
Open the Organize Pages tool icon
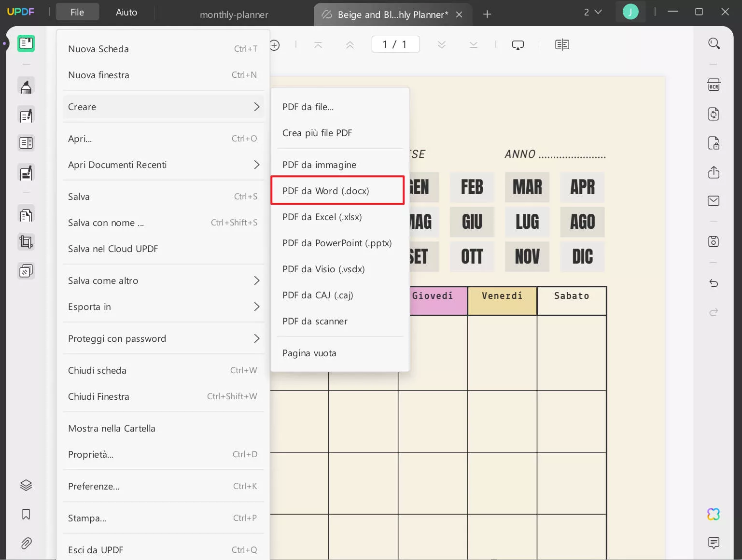point(26,214)
